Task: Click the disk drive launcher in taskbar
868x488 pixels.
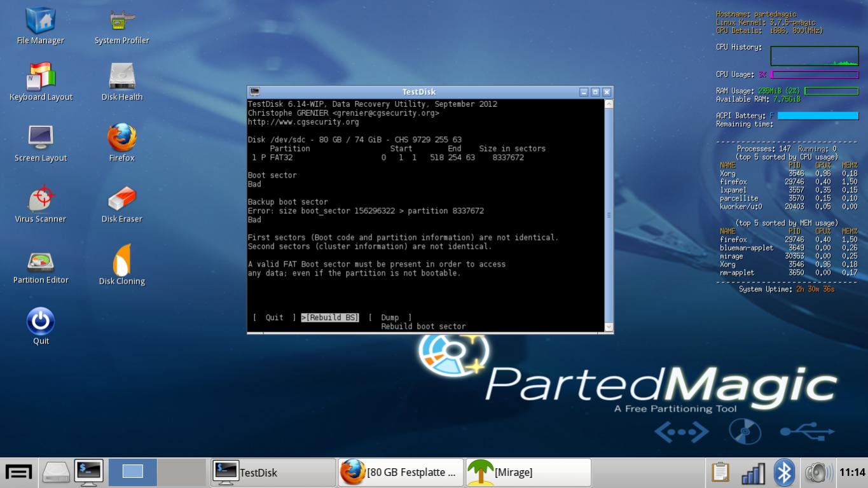Action: click(56, 472)
